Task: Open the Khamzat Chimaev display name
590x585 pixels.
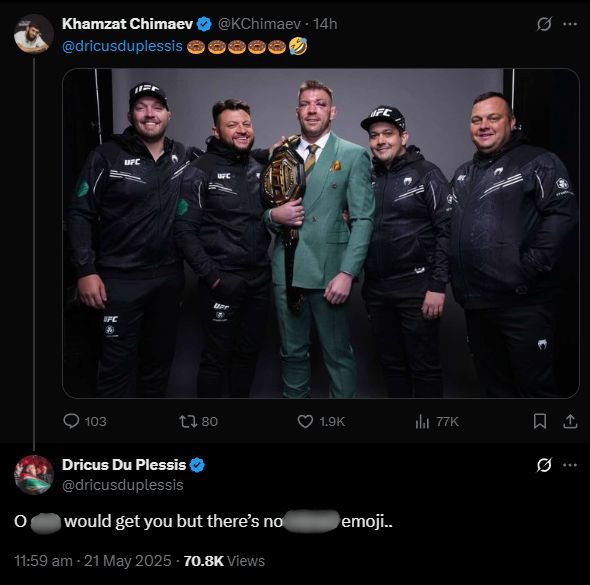Action: click(x=128, y=24)
